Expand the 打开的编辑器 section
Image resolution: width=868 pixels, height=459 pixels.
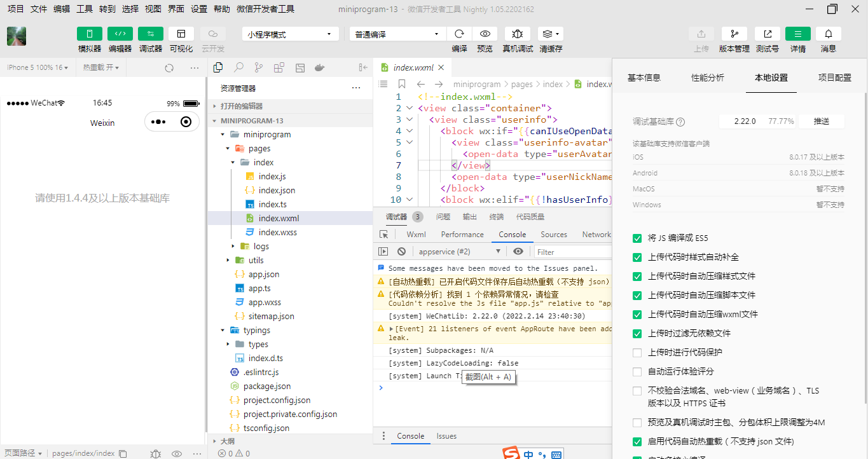(x=290, y=106)
